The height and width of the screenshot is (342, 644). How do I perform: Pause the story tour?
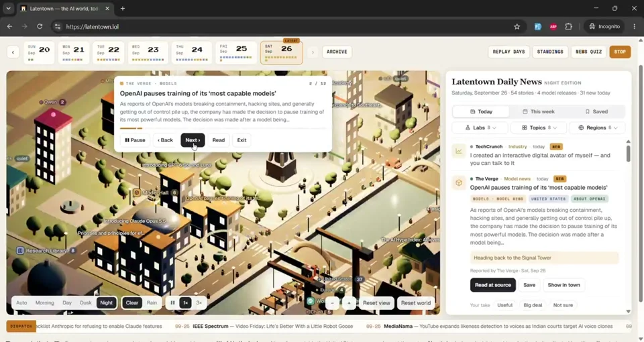click(135, 140)
